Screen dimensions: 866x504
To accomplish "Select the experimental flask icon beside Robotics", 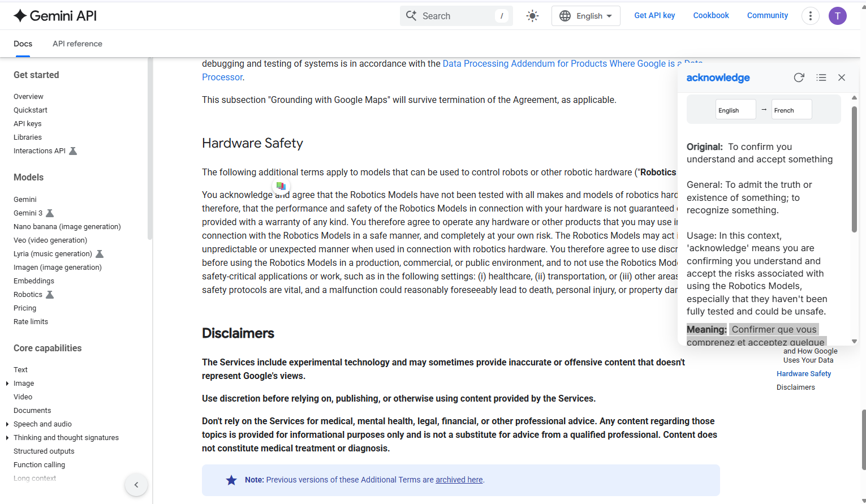I will tap(50, 294).
